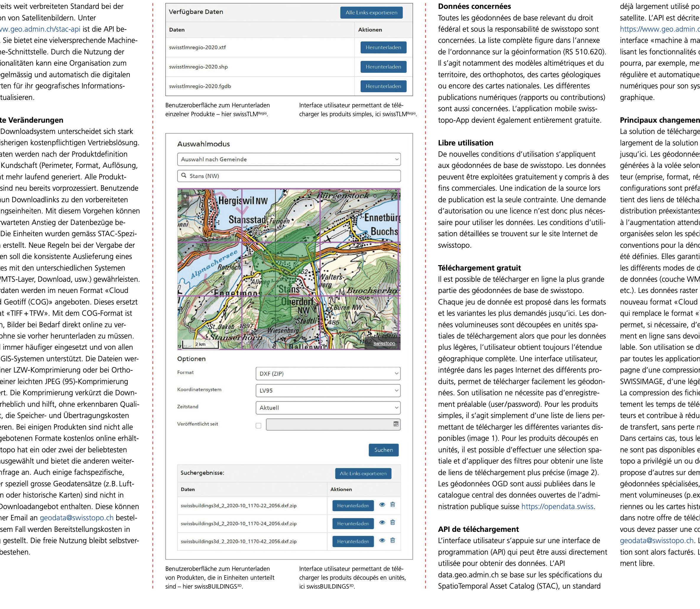Click geodata@swisstopo.ch in the German column
The height and width of the screenshot is (609, 700).
[x=77, y=518]
